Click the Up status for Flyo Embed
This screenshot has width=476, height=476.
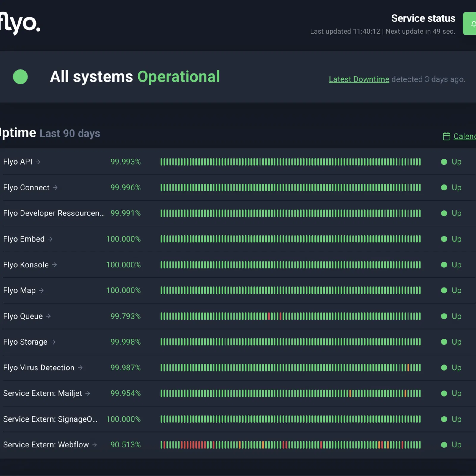click(x=451, y=239)
